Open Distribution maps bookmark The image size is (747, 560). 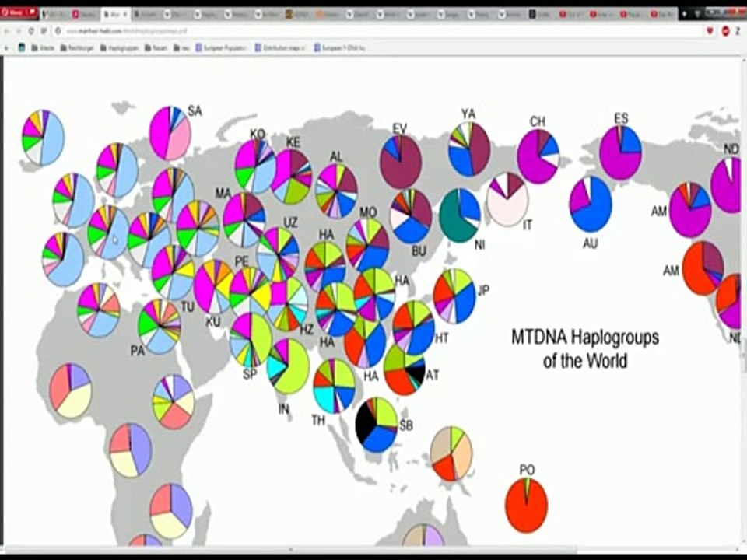point(282,47)
